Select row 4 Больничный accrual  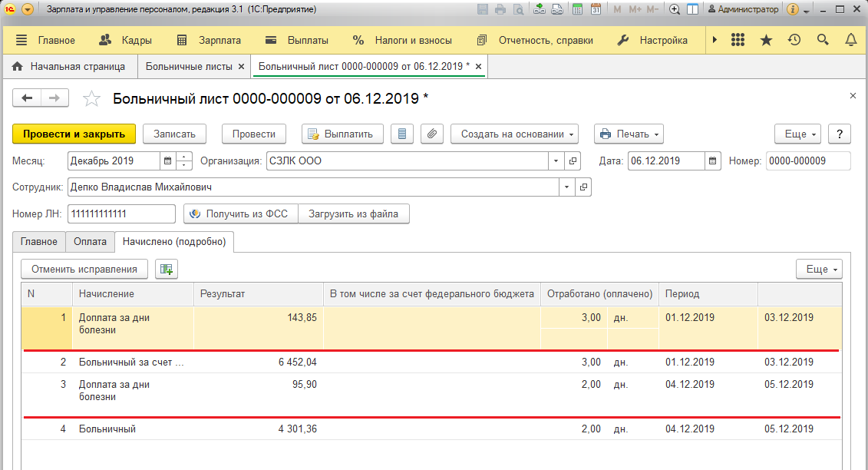[432, 429]
